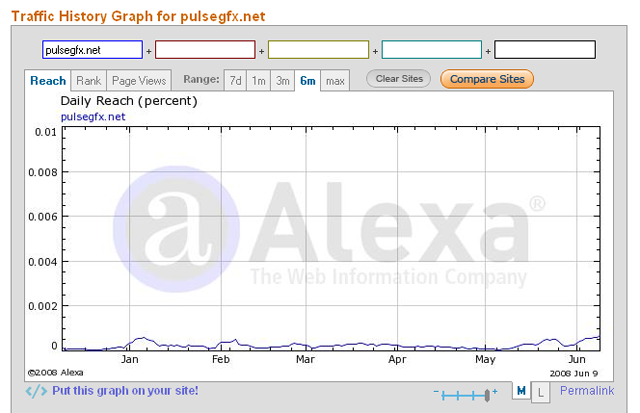Focus the yellow-bordered comparison site field
Image resolution: width=640 pixels, height=413 pixels.
click(x=318, y=50)
